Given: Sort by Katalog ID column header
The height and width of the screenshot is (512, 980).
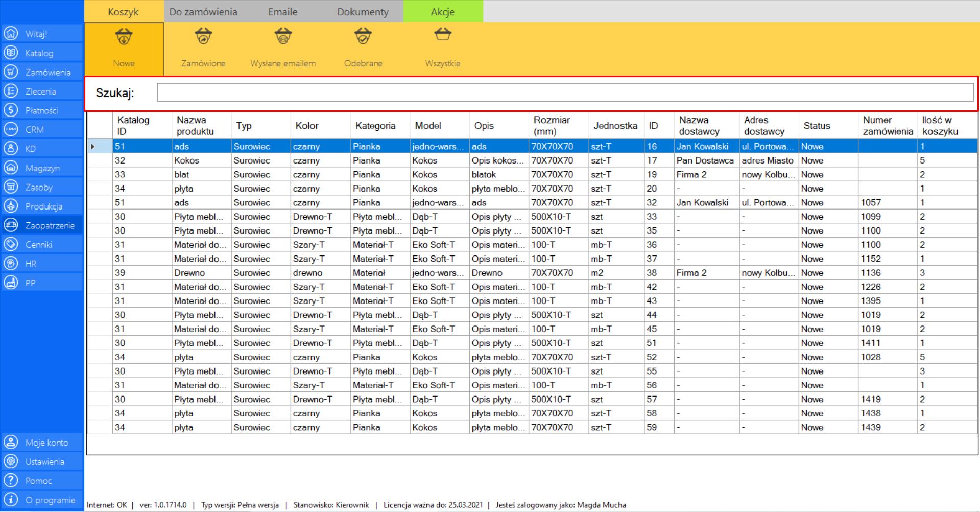Looking at the screenshot, I should (142, 126).
